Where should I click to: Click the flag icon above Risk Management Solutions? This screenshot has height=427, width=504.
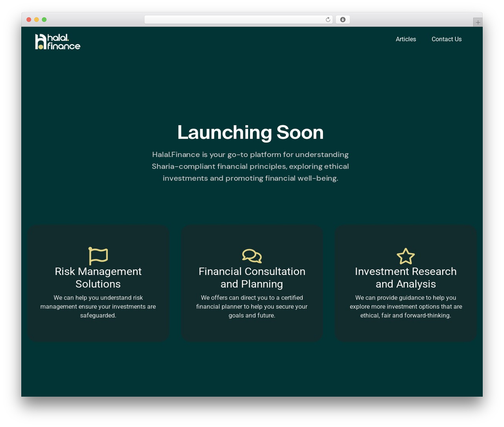tap(98, 256)
